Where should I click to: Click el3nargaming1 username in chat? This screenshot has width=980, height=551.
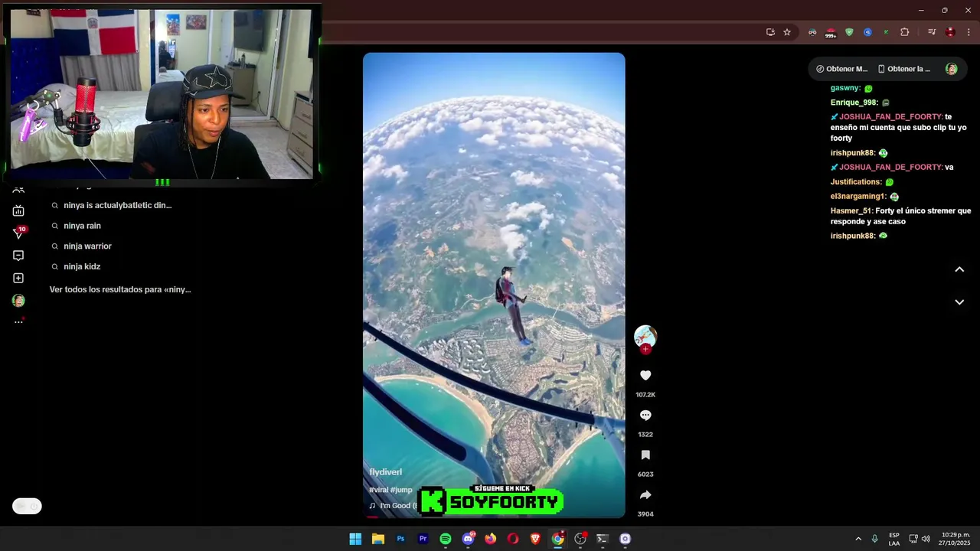857,197
